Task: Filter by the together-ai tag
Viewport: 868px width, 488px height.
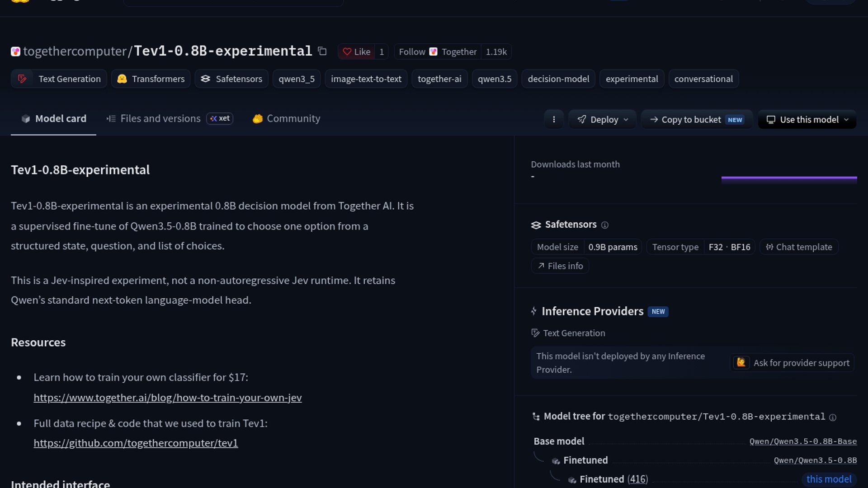Action: pos(439,79)
